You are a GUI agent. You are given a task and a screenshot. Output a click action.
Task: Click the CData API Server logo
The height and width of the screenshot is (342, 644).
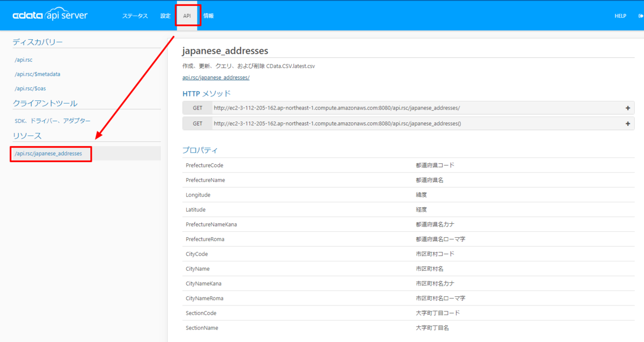(x=50, y=16)
